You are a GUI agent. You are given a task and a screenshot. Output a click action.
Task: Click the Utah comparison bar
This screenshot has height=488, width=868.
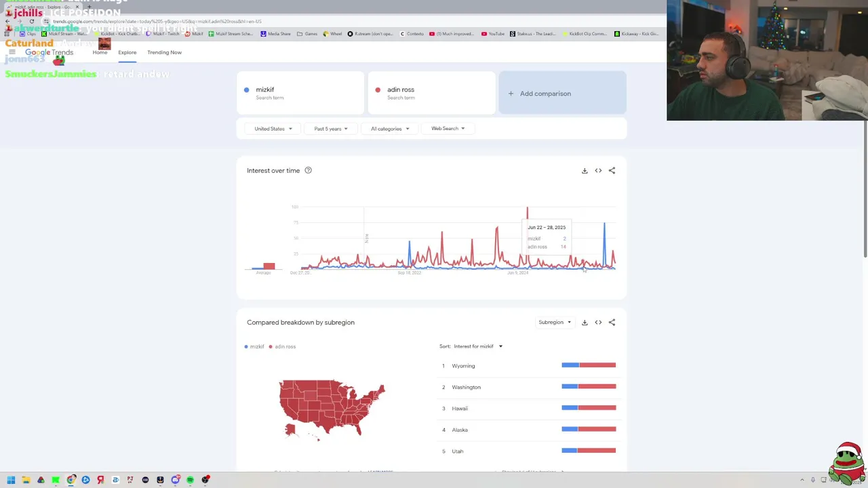tap(589, 451)
